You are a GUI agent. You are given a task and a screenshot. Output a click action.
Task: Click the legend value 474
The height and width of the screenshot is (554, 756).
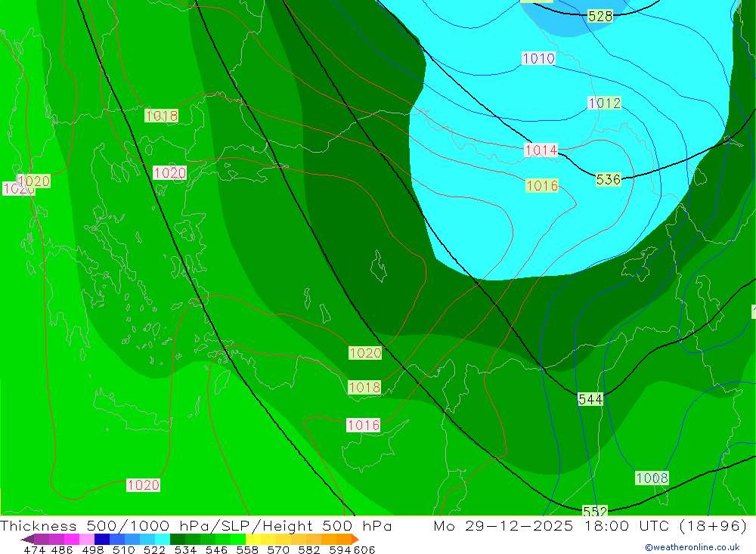34,549
